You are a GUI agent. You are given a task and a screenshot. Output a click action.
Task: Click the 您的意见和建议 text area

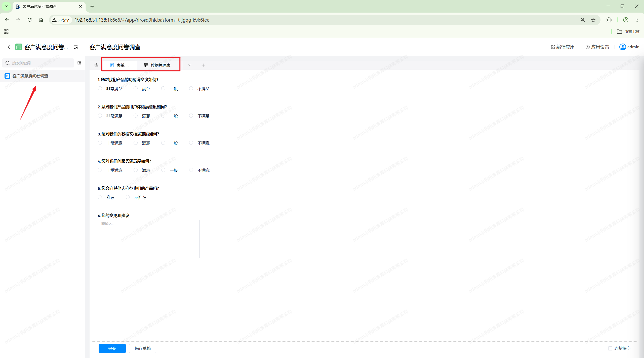[x=149, y=239]
